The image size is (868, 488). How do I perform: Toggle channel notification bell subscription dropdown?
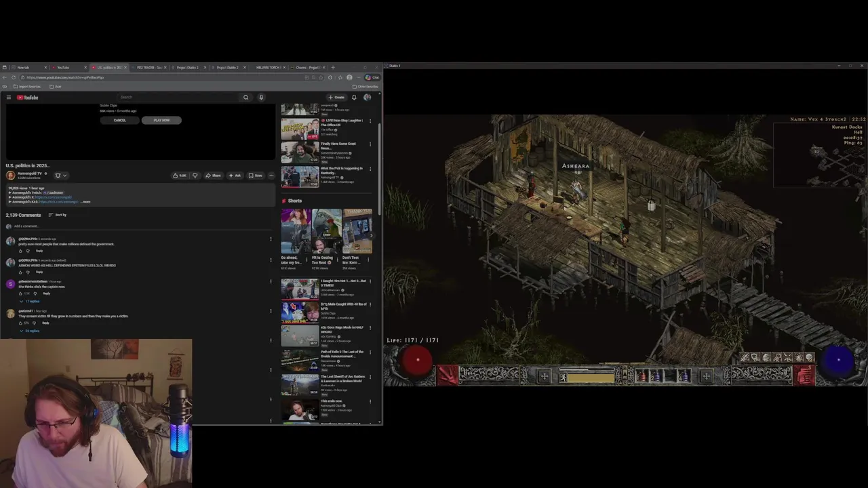click(60, 176)
